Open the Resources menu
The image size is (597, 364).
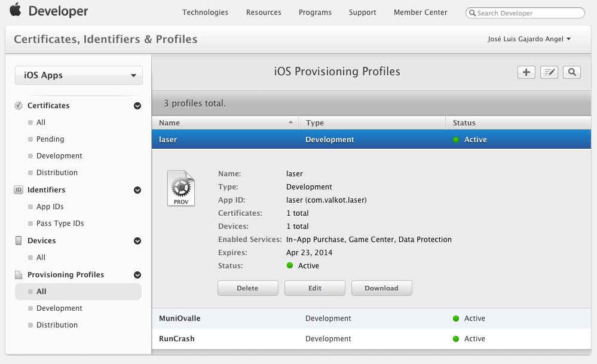(x=264, y=12)
